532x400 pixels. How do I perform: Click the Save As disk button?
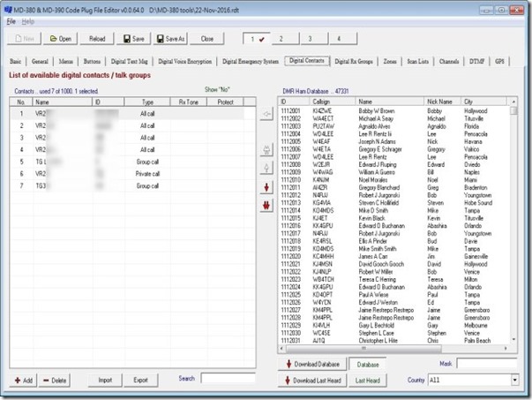pos(170,39)
